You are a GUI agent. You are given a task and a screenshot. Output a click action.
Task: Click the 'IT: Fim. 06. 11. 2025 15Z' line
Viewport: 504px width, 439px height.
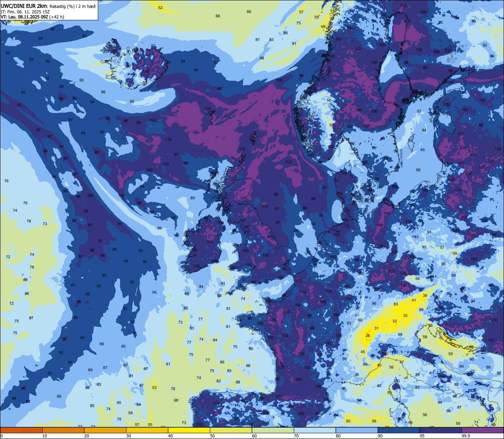pos(25,11)
